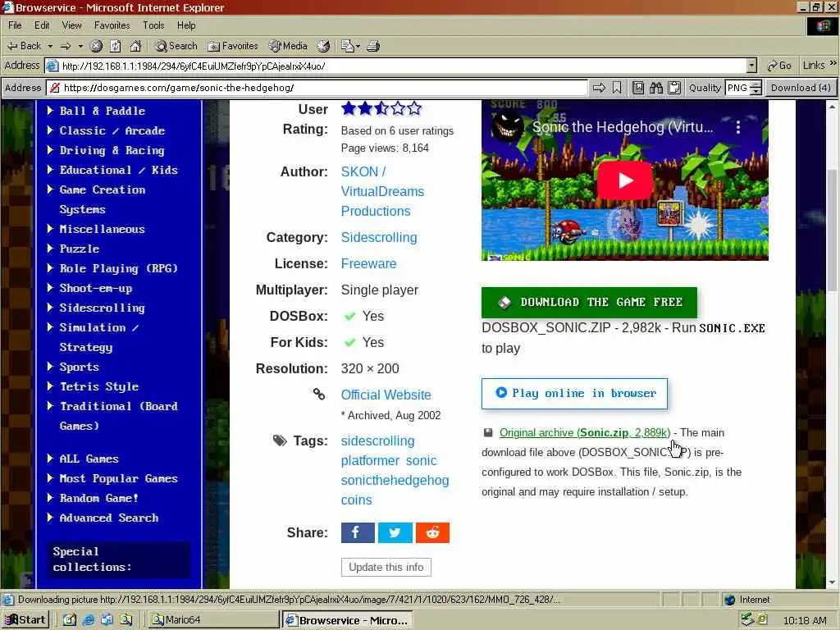
Task: Click the network tray icon in taskbar
Action: pos(747,620)
